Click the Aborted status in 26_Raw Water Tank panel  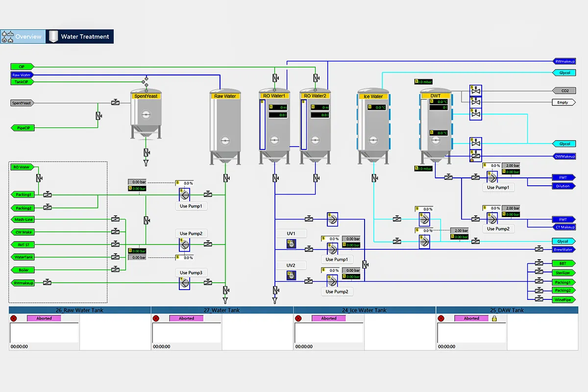pyautogui.click(x=44, y=318)
